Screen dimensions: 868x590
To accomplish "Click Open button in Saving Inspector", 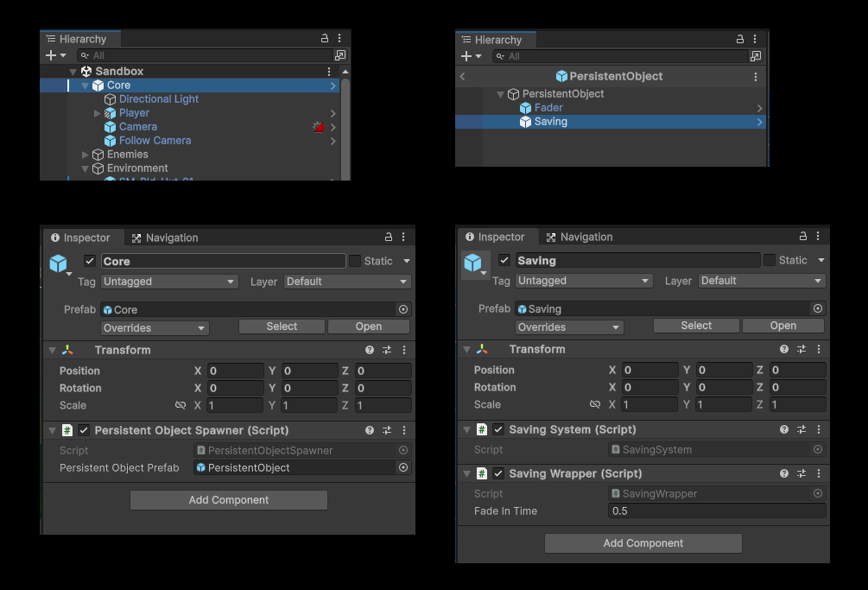I will tap(783, 326).
